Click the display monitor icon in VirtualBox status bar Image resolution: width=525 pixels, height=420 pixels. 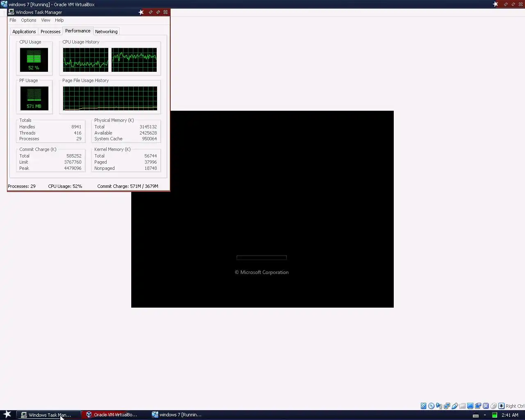pos(470,406)
